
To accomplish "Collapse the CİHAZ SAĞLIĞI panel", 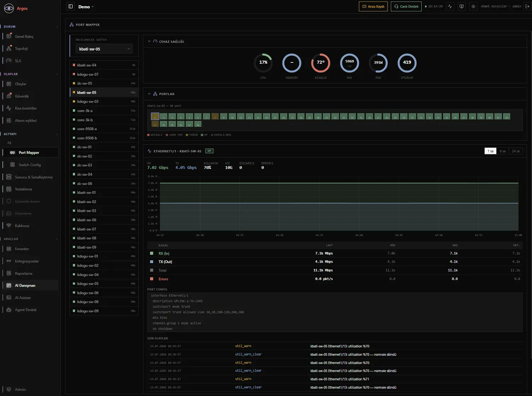I will coord(149,42).
